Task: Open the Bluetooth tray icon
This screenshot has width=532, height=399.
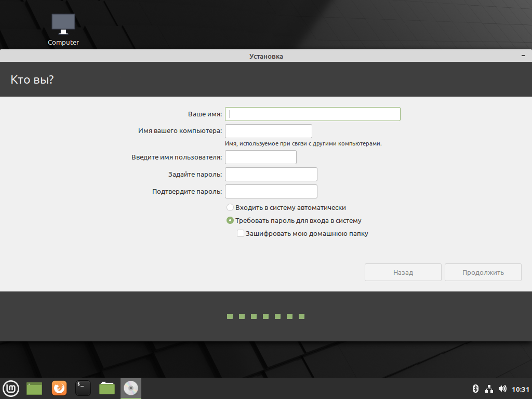Action: click(476, 389)
